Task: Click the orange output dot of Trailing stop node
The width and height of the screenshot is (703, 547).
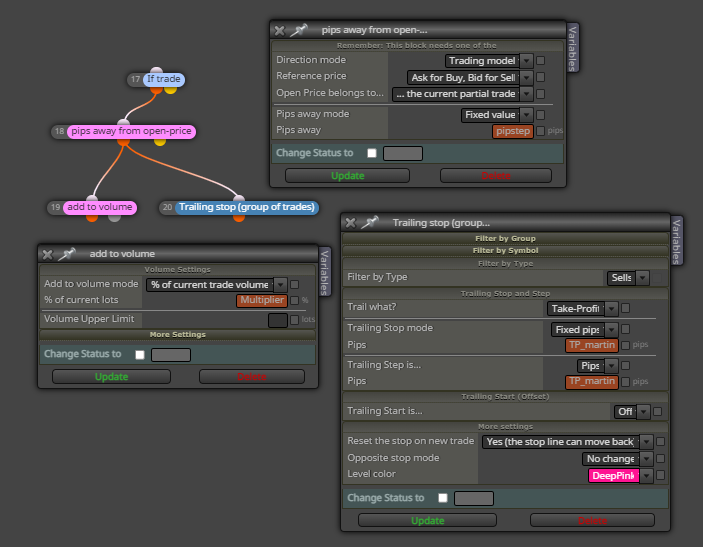Action: (x=239, y=218)
